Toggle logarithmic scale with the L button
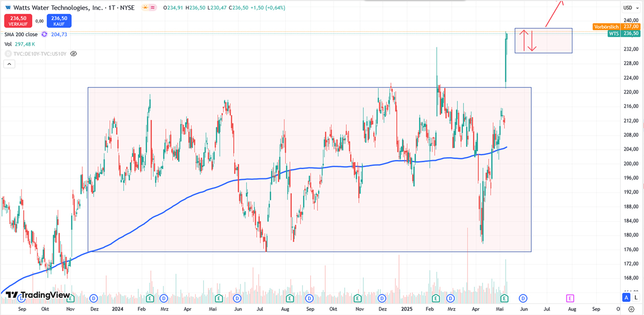The image size is (644, 315). (636, 297)
